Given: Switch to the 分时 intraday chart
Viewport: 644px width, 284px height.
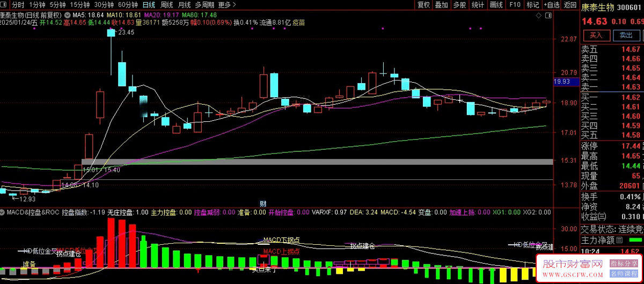Looking at the screenshot, I should 18,5.
